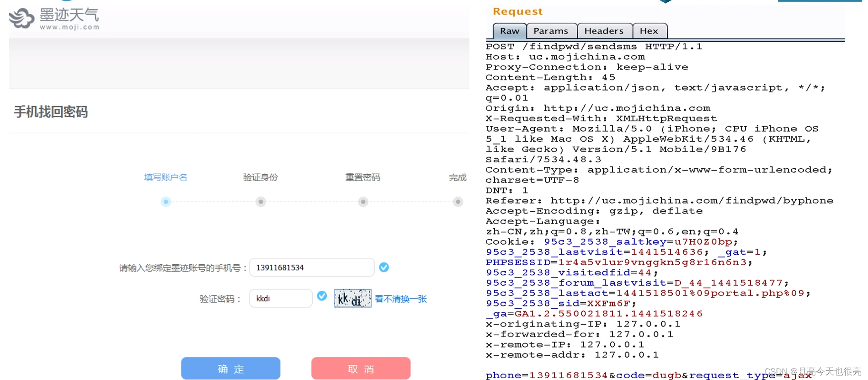Click the X-Requested-With: XMLHttpRequest line
Image resolution: width=868 pixels, height=380 pixels.
[602, 119]
